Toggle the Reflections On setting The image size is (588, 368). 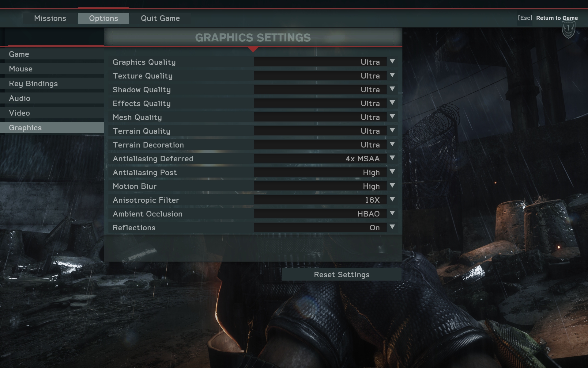coord(320,228)
